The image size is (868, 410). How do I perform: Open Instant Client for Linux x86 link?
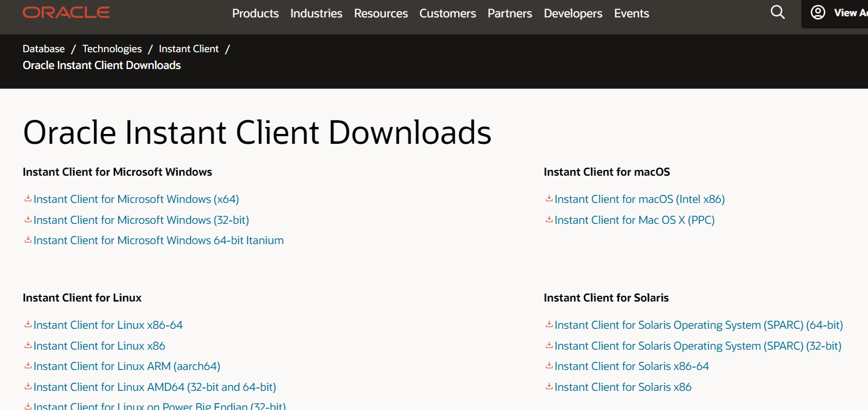click(99, 346)
